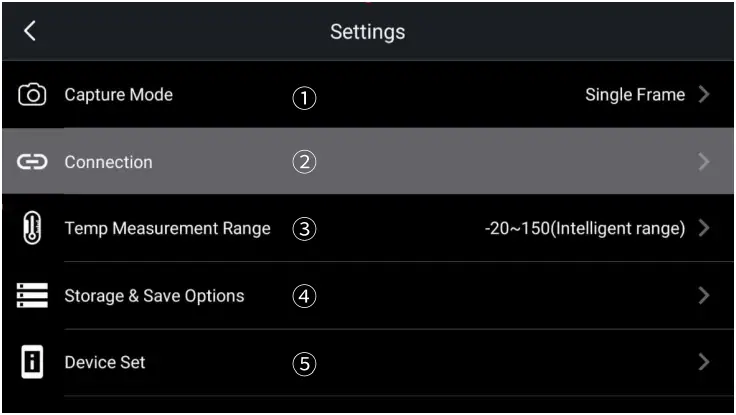Tap the back arrow icon

[x=30, y=31]
